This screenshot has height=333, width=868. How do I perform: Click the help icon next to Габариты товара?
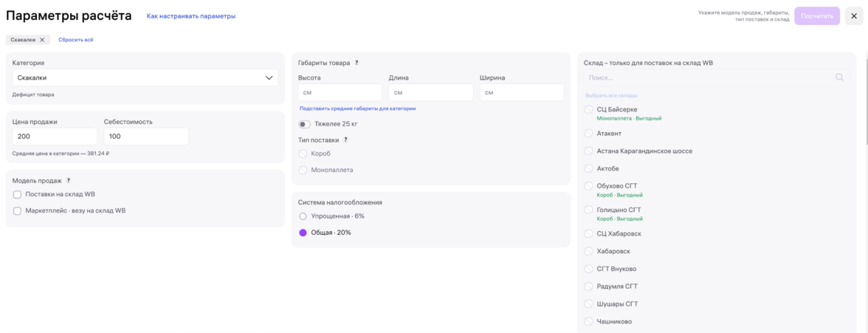pyautogui.click(x=356, y=63)
